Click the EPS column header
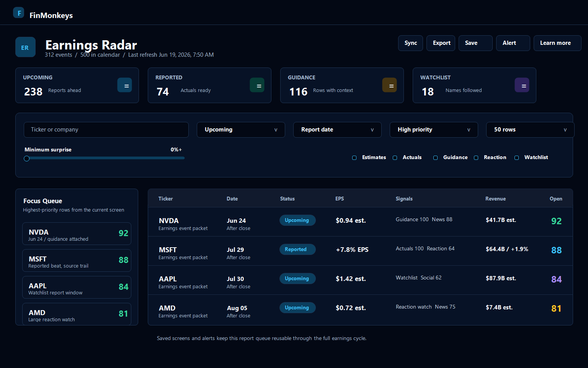Image resolution: width=588 pixels, height=368 pixels. pyautogui.click(x=340, y=199)
